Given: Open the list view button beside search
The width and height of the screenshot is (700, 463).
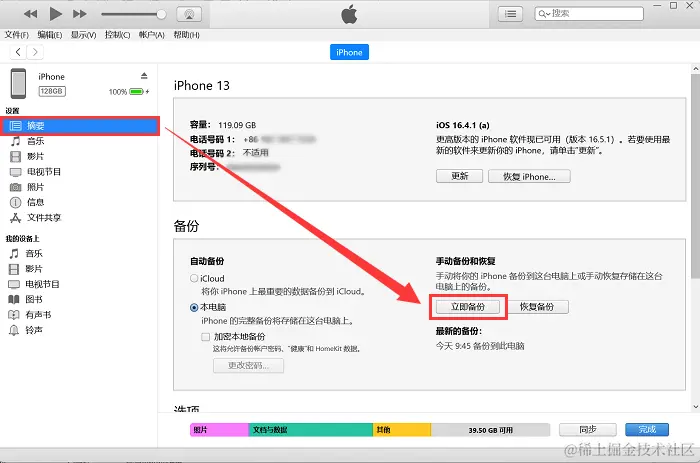Looking at the screenshot, I should click(510, 14).
